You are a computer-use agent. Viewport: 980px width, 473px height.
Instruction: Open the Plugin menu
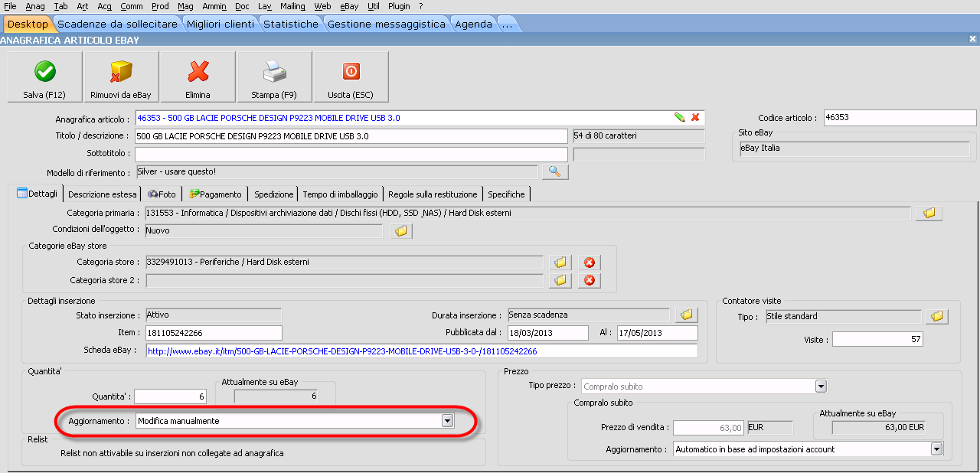coord(399,6)
